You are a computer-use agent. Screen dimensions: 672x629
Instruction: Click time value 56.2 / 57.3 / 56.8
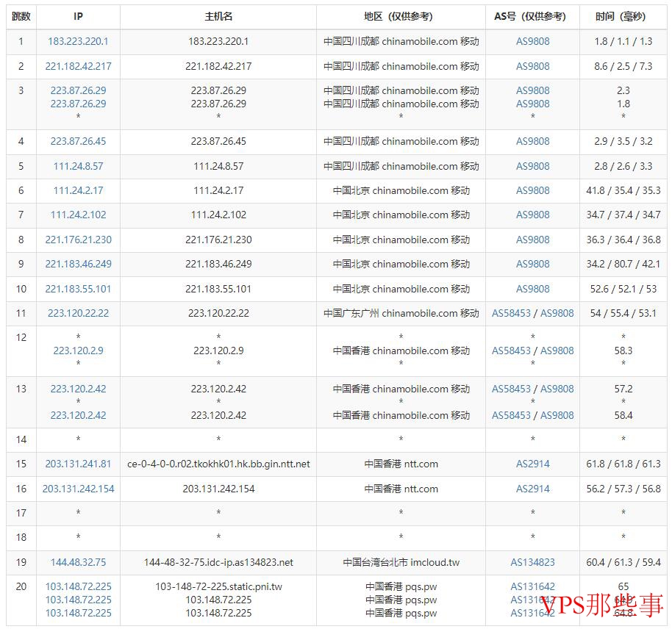point(623,489)
